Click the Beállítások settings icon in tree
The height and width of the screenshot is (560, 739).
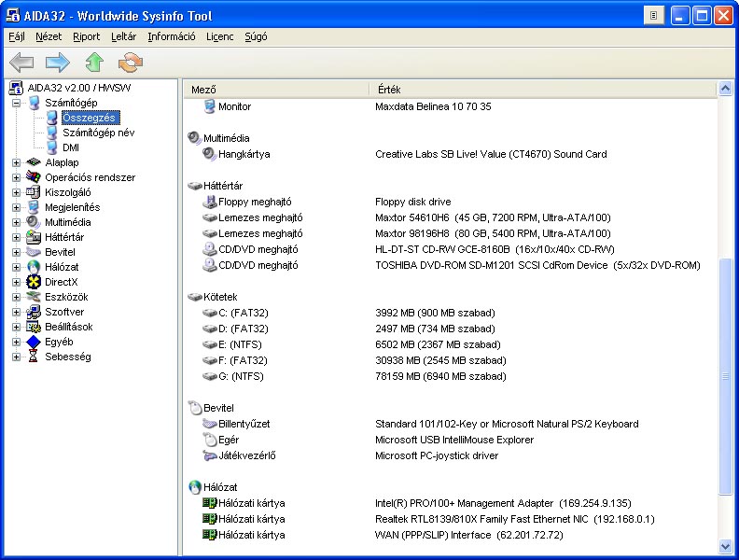34,327
